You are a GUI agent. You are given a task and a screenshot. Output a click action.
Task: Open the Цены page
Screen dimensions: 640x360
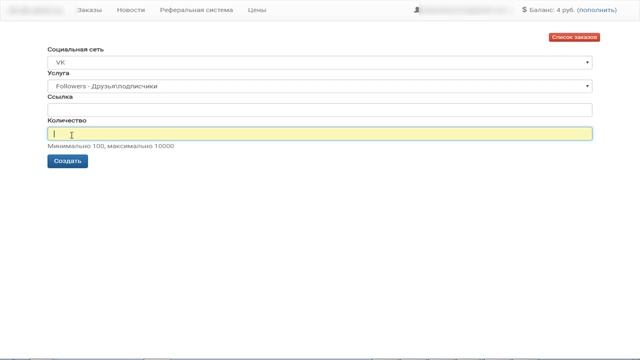(257, 10)
